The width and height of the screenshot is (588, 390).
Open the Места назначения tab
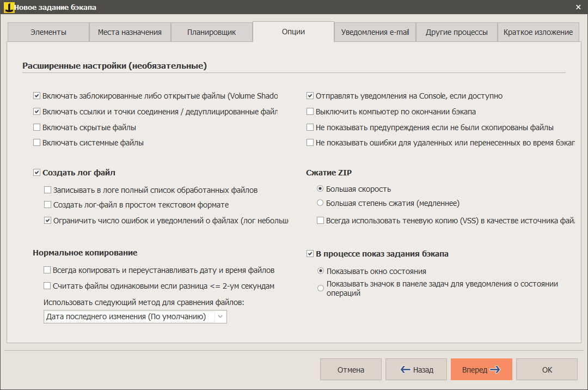point(130,32)
